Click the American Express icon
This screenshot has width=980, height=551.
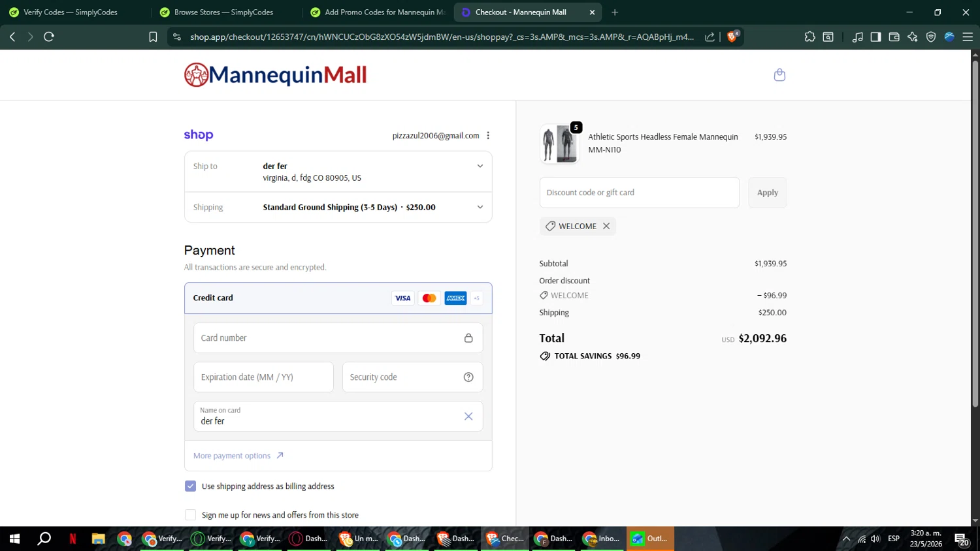pyautogui.click(x=455, y=298)
